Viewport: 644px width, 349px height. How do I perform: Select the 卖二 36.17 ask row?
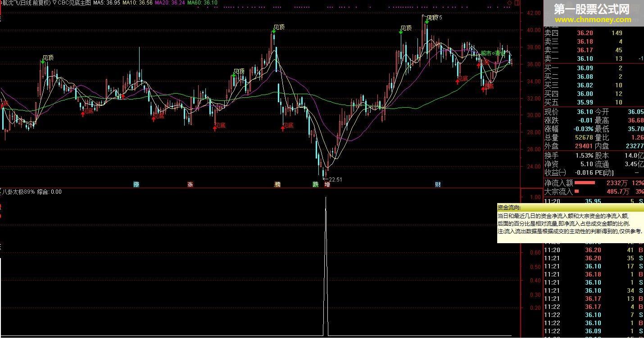tap(594, 50)
